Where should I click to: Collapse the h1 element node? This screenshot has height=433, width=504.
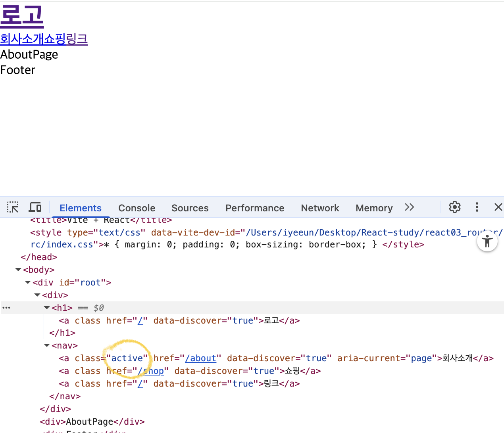[x=47, y=308]
